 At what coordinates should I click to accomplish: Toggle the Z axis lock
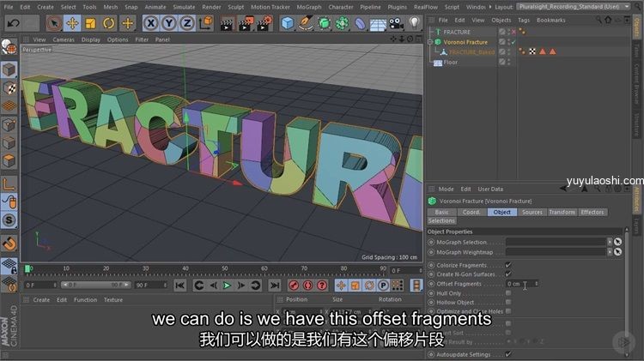click(187, 23)
